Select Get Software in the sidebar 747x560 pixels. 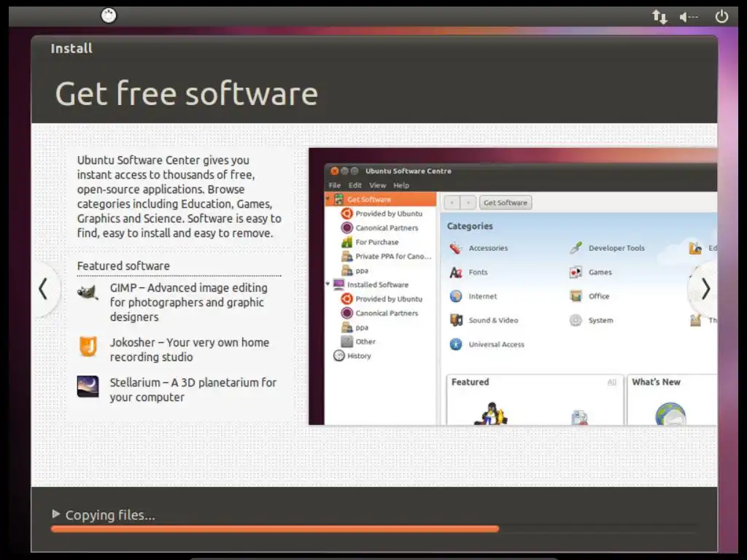pyautogui.click(x=381, y=199)
